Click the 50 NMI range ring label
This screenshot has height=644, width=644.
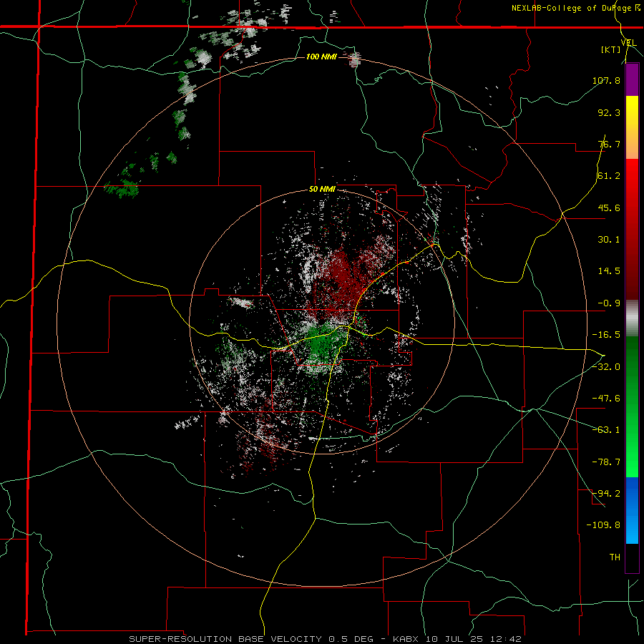click(322, 190)
